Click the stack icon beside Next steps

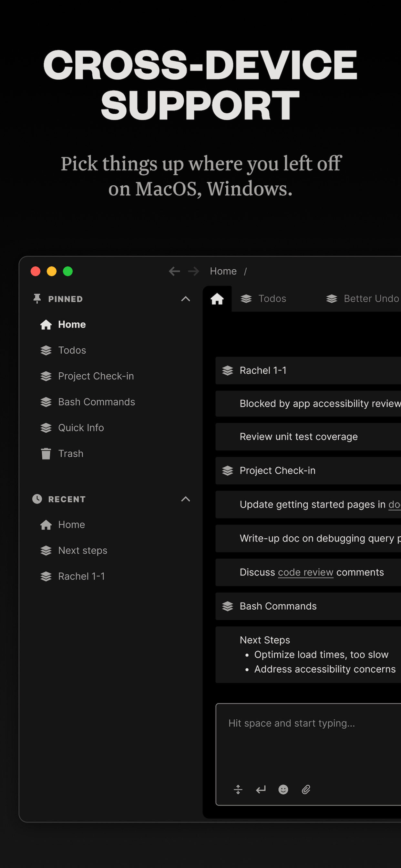tap(46, 551)
